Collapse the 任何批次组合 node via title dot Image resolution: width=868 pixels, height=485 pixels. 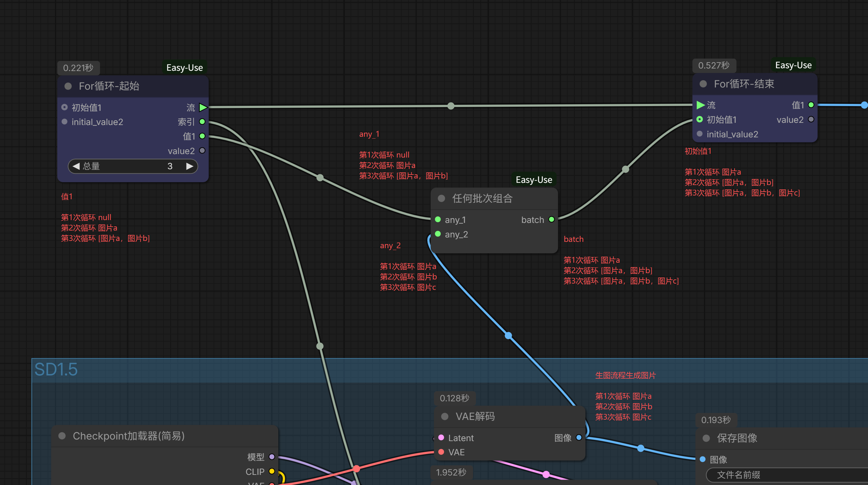(441, 198)
